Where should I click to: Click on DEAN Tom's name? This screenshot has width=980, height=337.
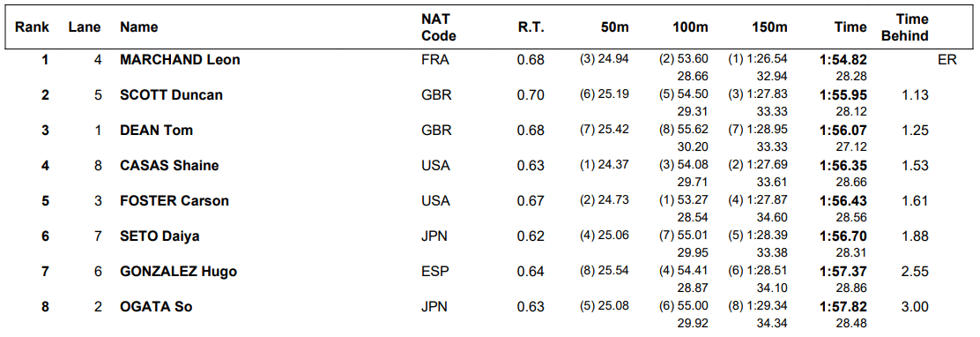tap(156, 131)
